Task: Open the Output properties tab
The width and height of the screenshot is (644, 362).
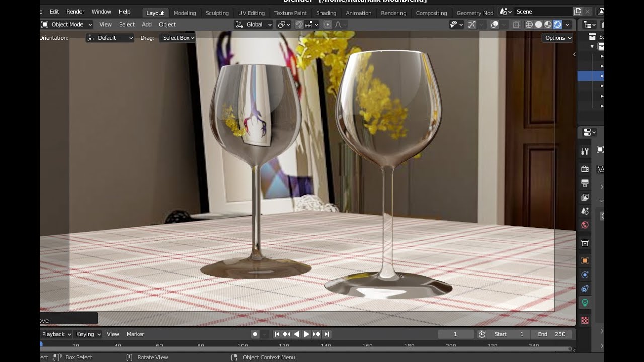Action: click(x=585, y=183)
